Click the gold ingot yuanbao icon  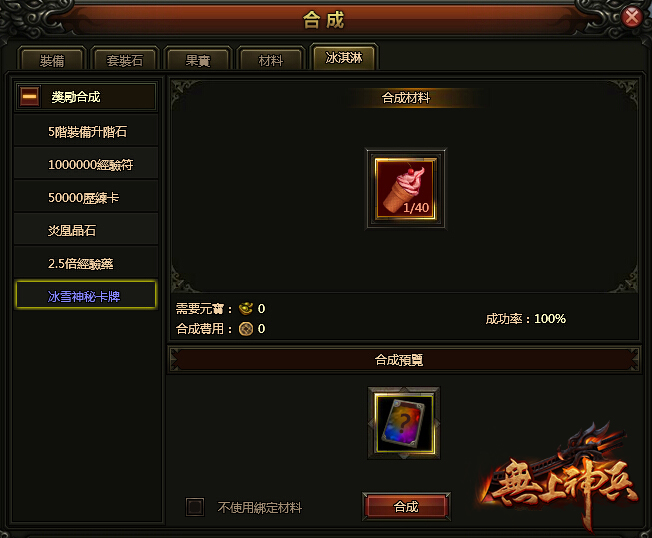pyautogui.click(x=246, y=308)
